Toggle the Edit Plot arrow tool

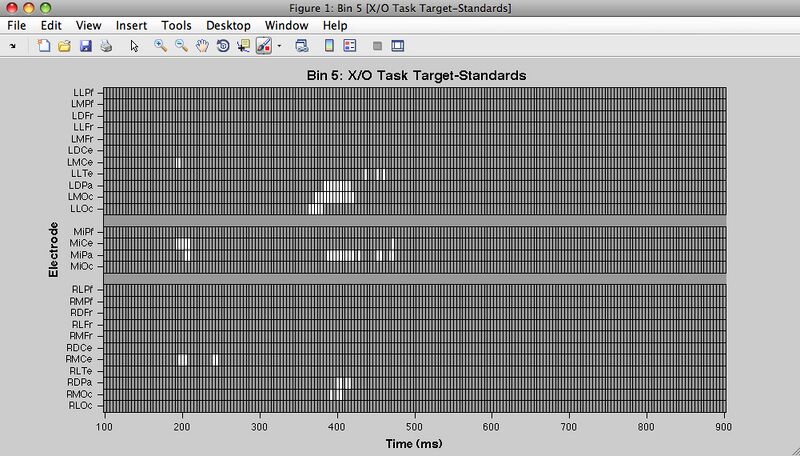tap(134, 46)
